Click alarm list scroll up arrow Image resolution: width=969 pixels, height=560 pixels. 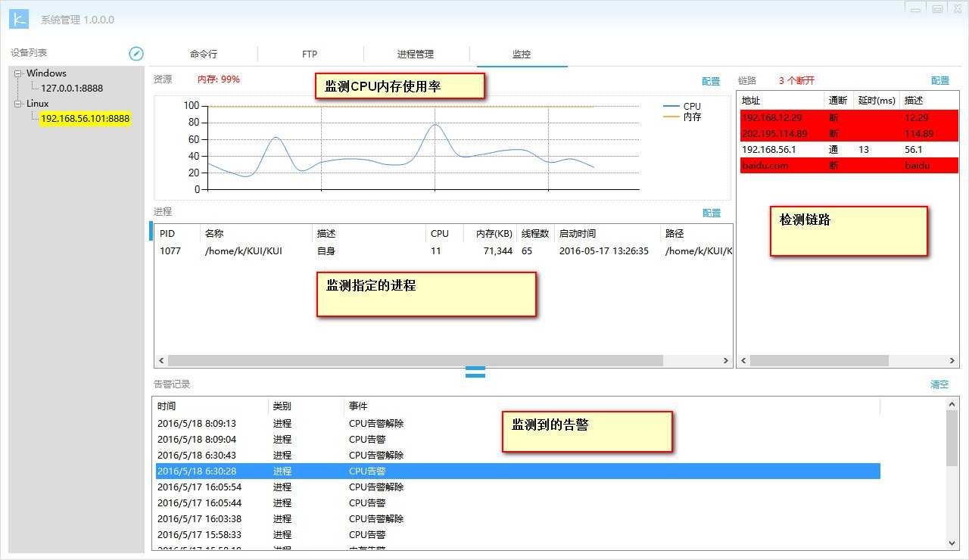tap(952, 405)
